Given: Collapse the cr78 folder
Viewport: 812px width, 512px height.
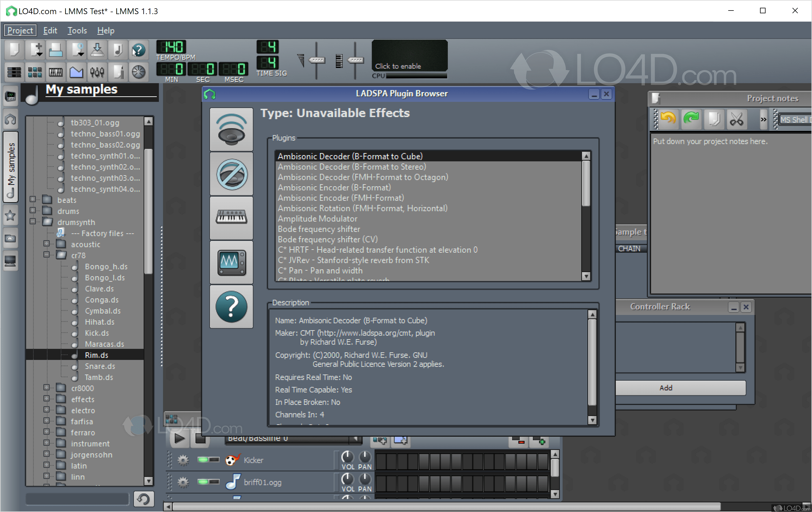Looking at the screenshot, I should point(46,255).
